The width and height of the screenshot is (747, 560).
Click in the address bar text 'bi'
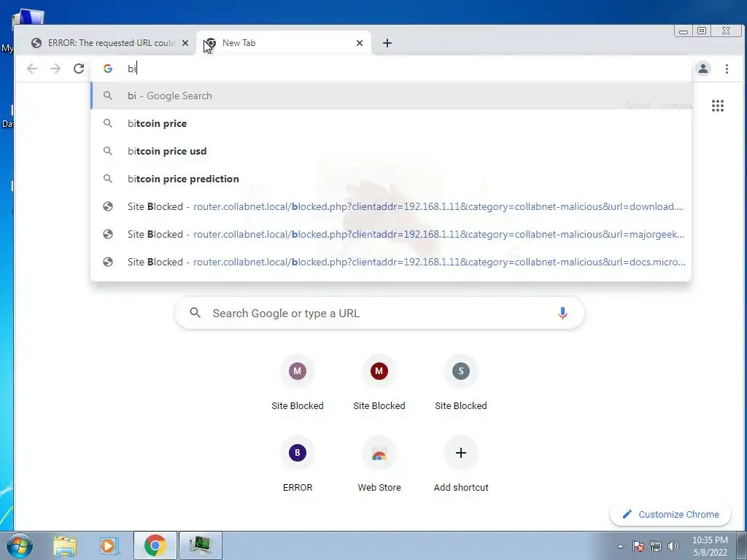click(132, 69)
